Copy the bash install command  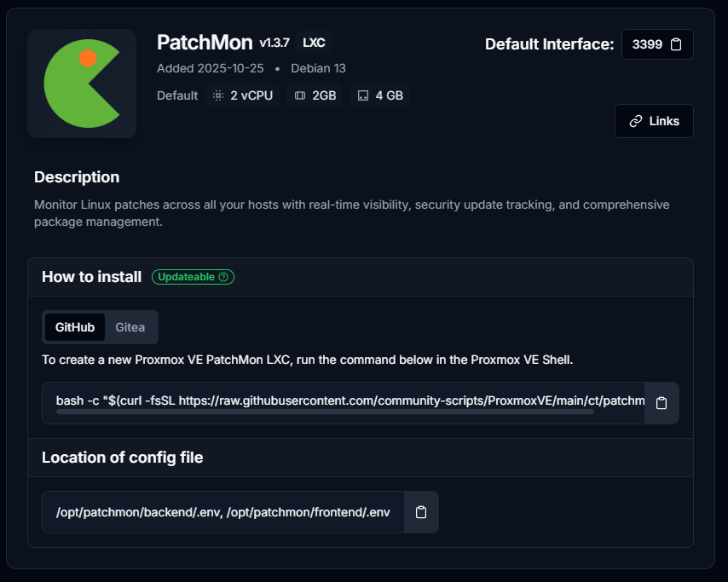pyautogui.click(x=662, y=403)
